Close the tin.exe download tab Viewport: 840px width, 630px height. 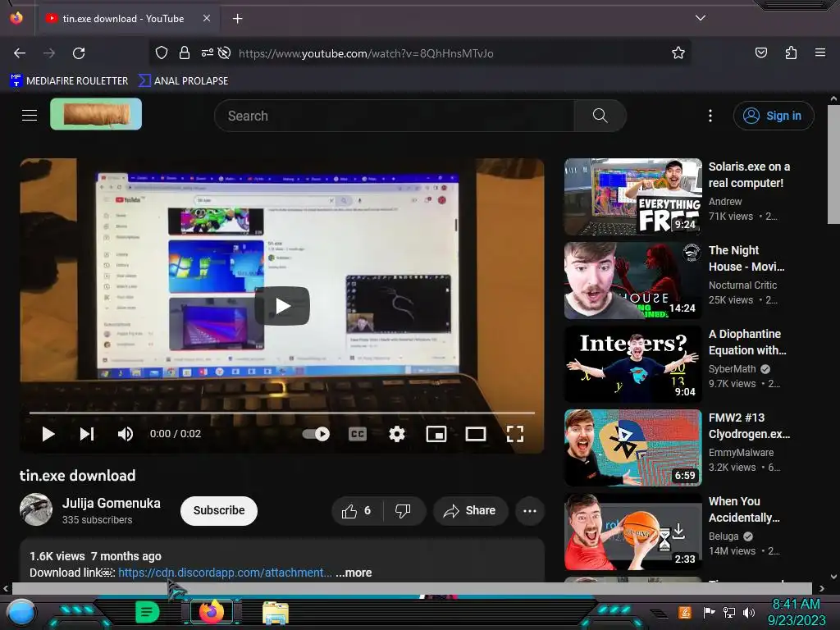click(x=207, y=18)
